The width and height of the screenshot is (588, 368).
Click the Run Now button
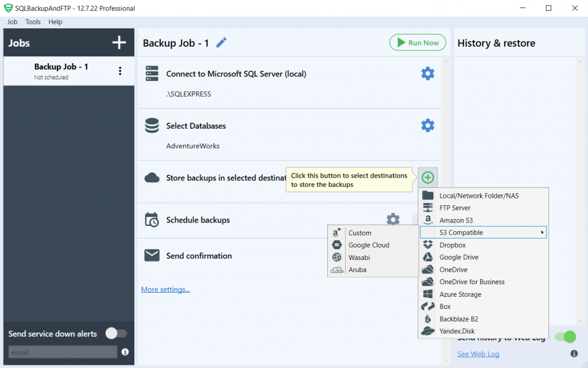coord(418,43)
